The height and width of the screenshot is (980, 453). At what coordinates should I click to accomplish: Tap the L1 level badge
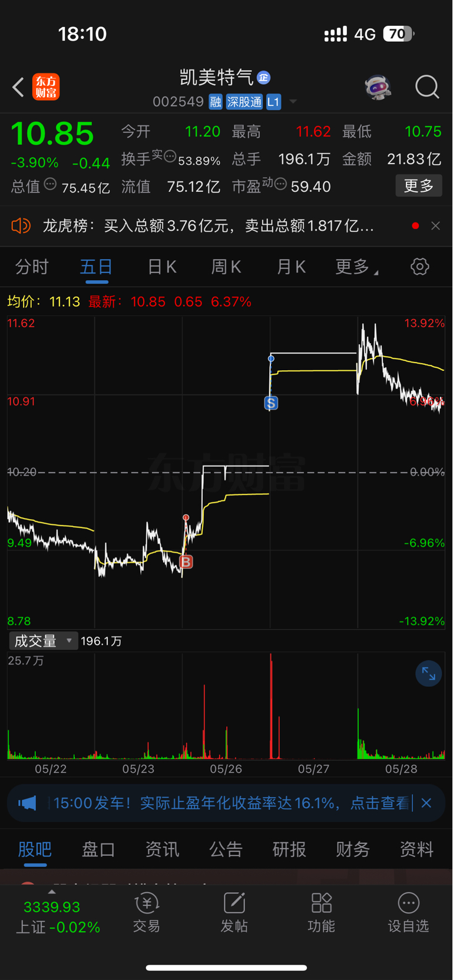(x=273, y=102)
